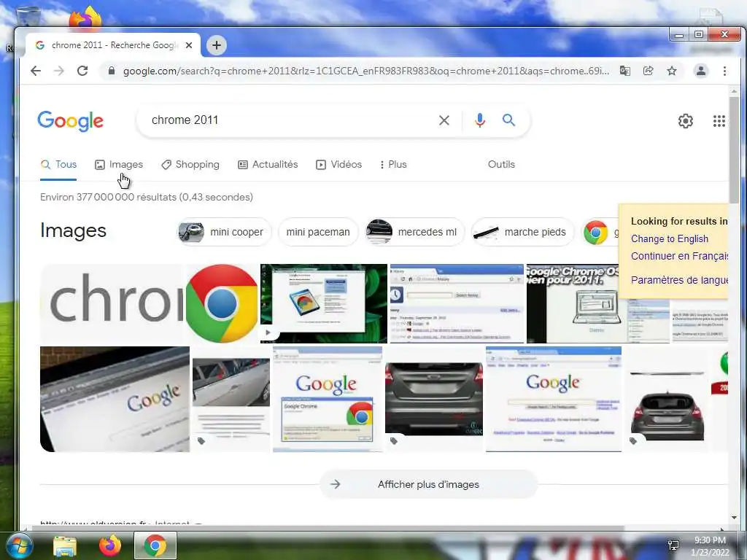The image size is (747, 560).
Task: Open the browser history screenshot thumbnail
Action: 457,303
